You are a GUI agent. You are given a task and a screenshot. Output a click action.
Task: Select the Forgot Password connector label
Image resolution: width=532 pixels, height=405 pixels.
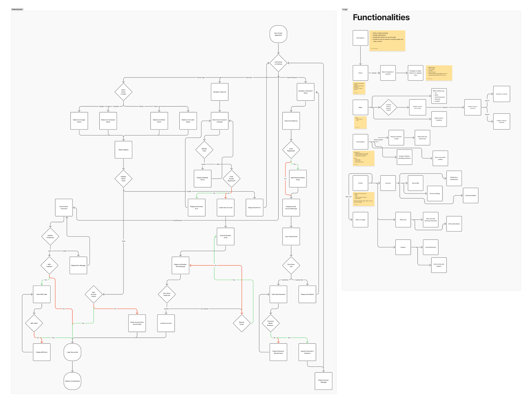click(x=292, y=77)
